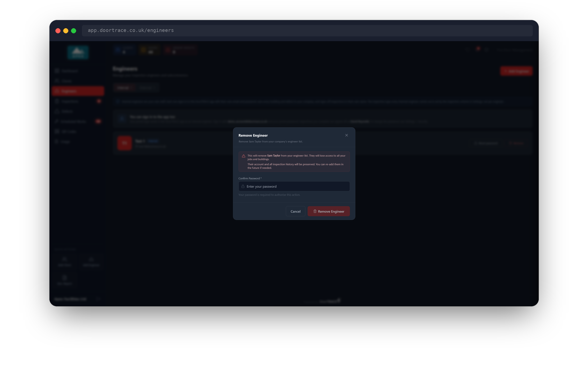
Task: Click the lock icon in password field
Action: coord(243,186)
